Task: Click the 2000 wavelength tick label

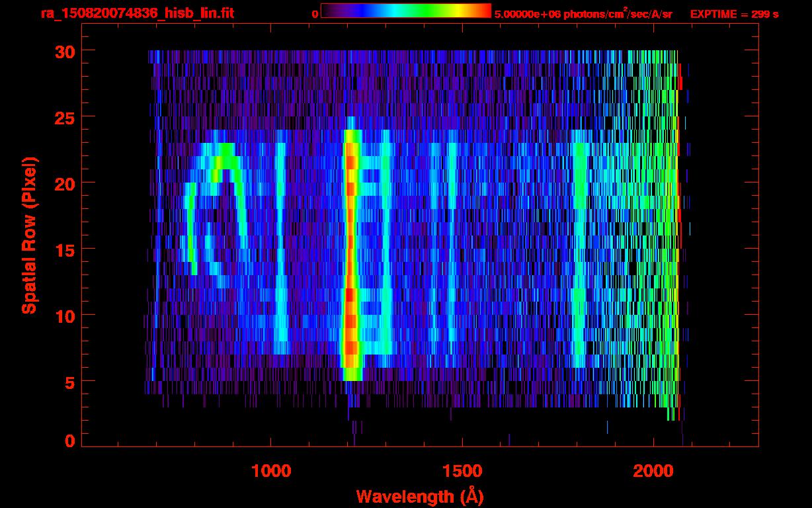Action: click(x=653, y=470)
